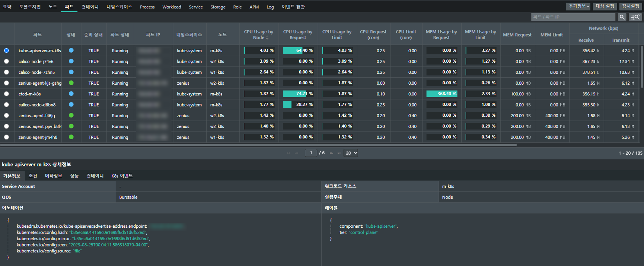Screen dimensions: 644x266
Task: Open the K8s 이벤트 detail tab
Action: tap(122, 176)
